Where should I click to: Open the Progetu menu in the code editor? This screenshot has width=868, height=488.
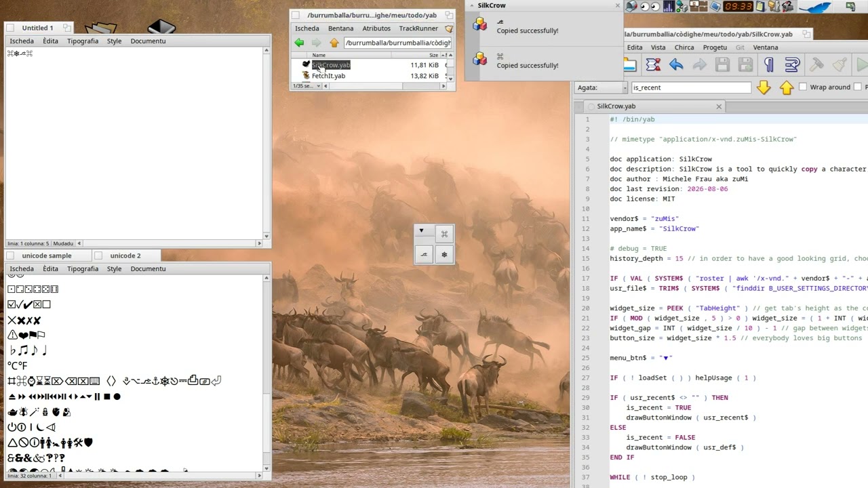tap(715, 47)
